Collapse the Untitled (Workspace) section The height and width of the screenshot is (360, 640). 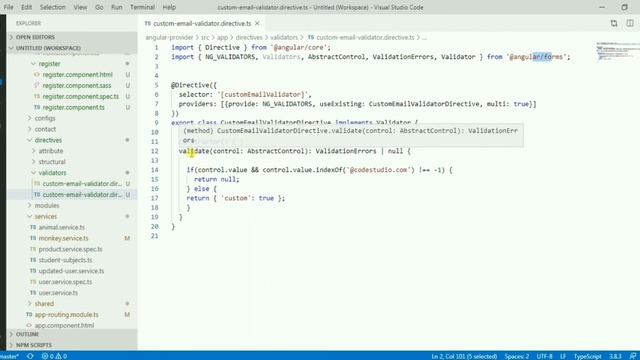[x=72, y=48]
